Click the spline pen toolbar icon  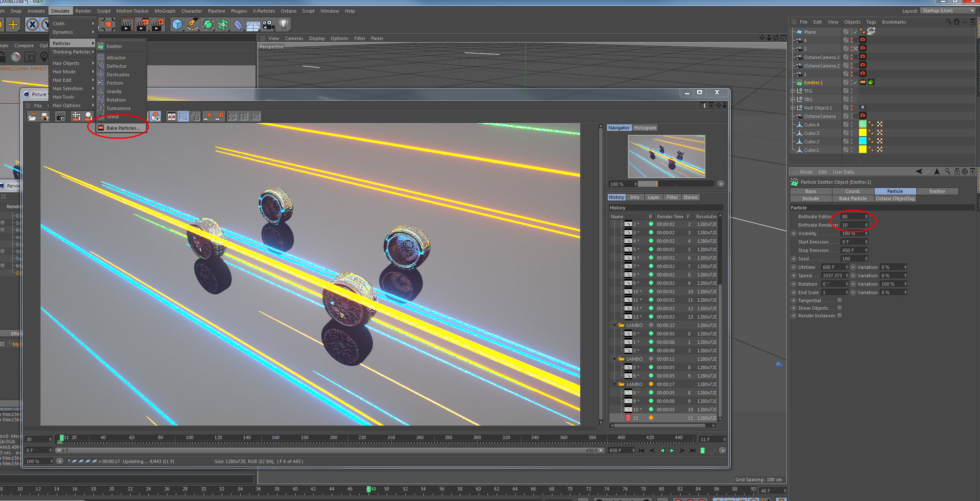coord(192,25)
